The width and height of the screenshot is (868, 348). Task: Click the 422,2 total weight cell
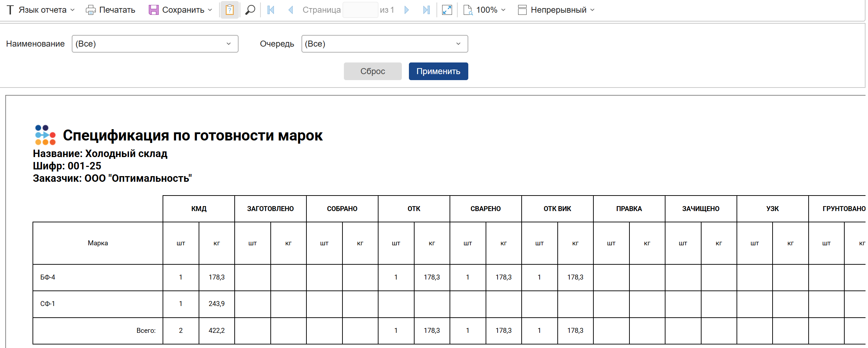tap(217, 331)
